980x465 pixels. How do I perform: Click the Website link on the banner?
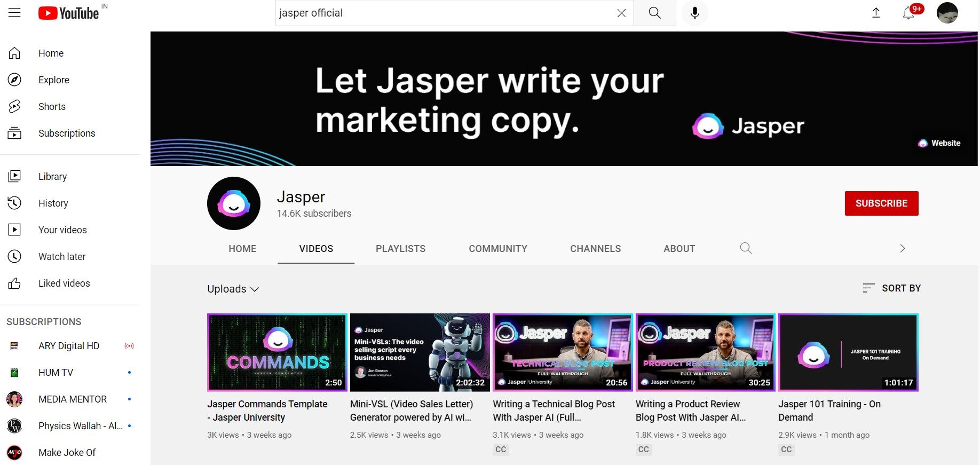pos(939,143)
